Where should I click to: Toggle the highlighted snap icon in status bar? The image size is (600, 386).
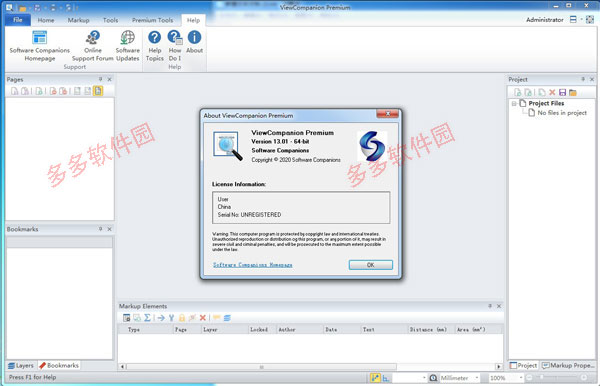coord(375,378)
